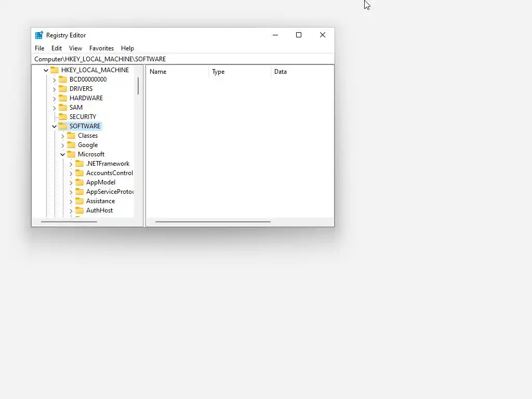Click the Classes folder icon
The image size is (532, 399).
(x=71, y=136)
